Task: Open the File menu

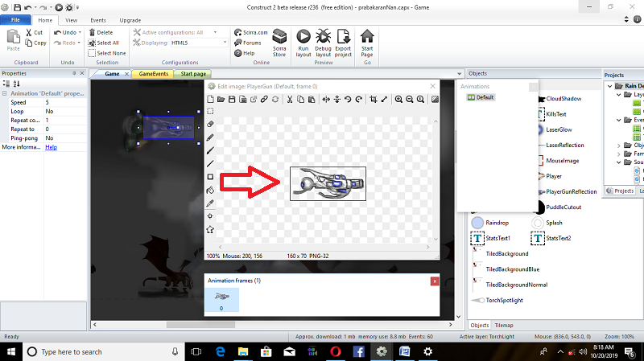Action: (x=15, y=20)
